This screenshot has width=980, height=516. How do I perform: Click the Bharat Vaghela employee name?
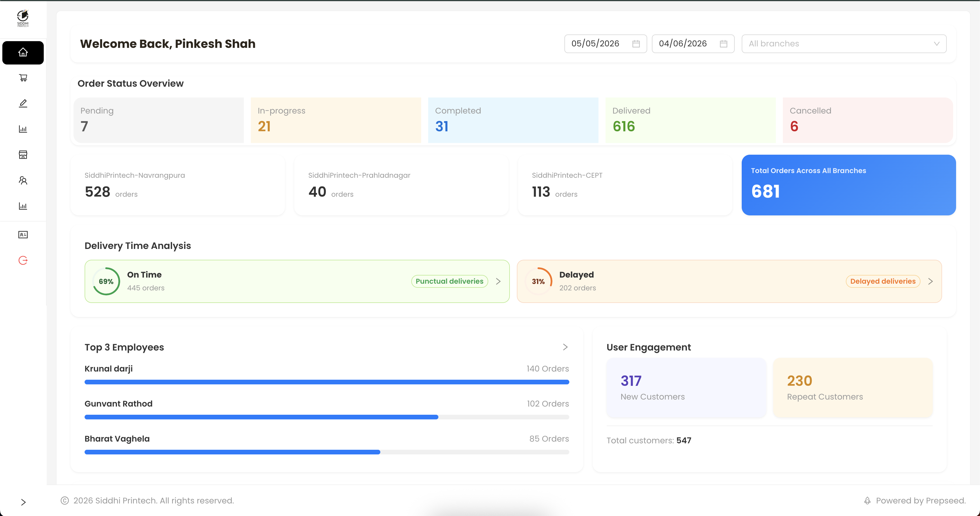pyautogui.click(x=117, y=439)
